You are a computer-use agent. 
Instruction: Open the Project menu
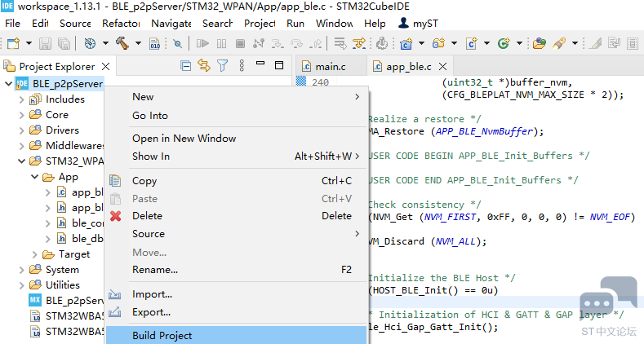coord(260,24)
